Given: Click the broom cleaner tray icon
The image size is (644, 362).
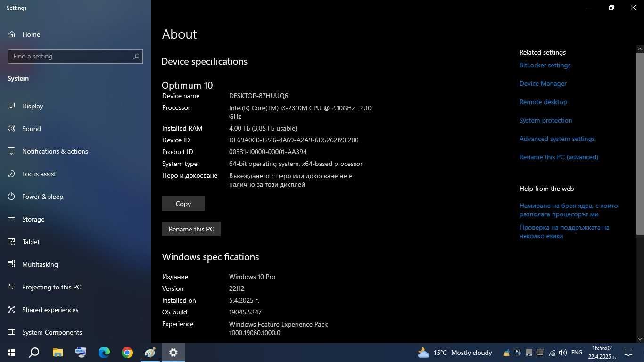Looking at the screenshot, I should click(506, 353).
